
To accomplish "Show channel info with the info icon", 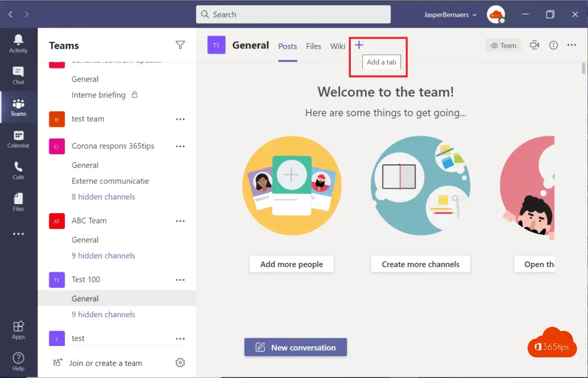I will pos(554,45).
